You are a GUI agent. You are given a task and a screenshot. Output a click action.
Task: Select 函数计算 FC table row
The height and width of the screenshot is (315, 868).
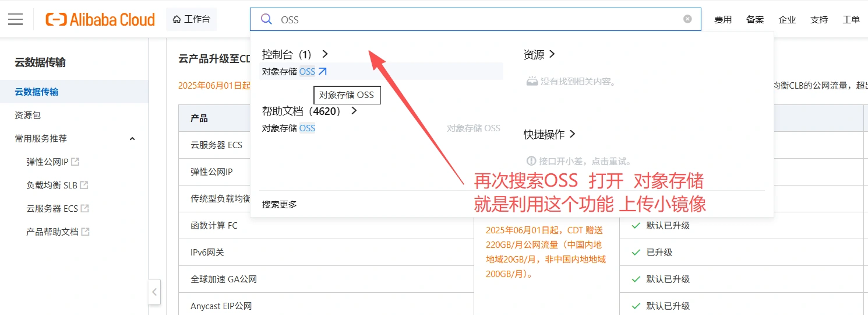click(326, 226)
